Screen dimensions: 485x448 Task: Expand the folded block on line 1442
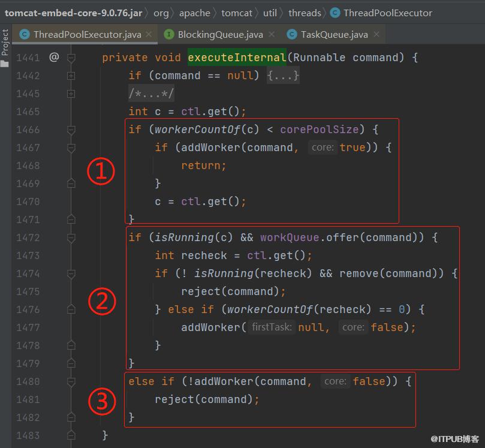pyautogui.click(x=71, y=76)
